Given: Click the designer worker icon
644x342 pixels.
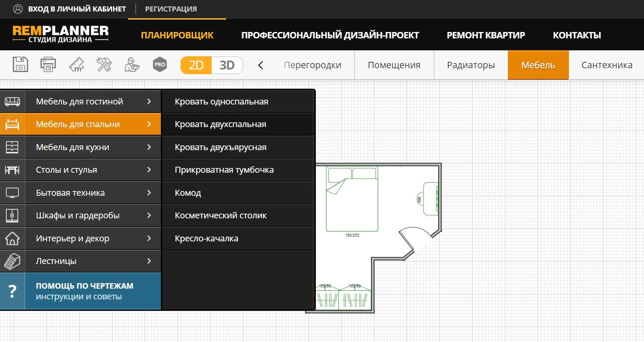Looking at the screenshot, I should click(x=132, y=65).
